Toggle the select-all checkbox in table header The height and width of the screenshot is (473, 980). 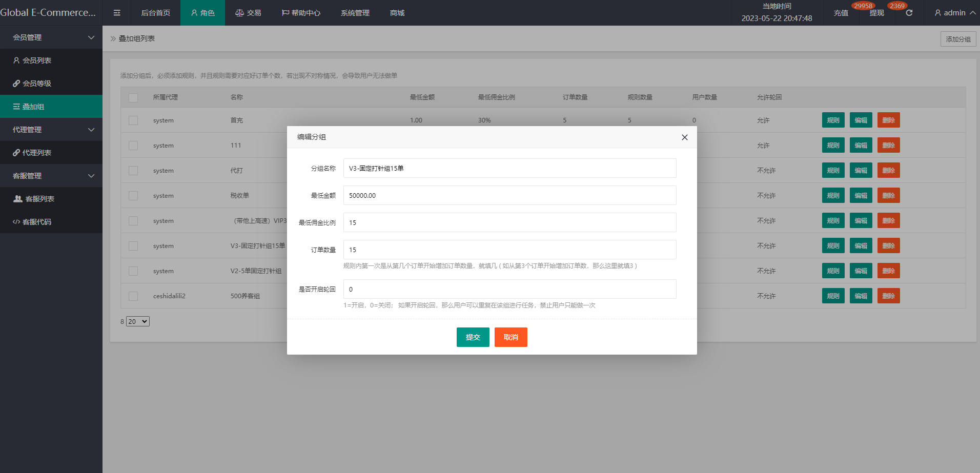click(x=133, y=97)
